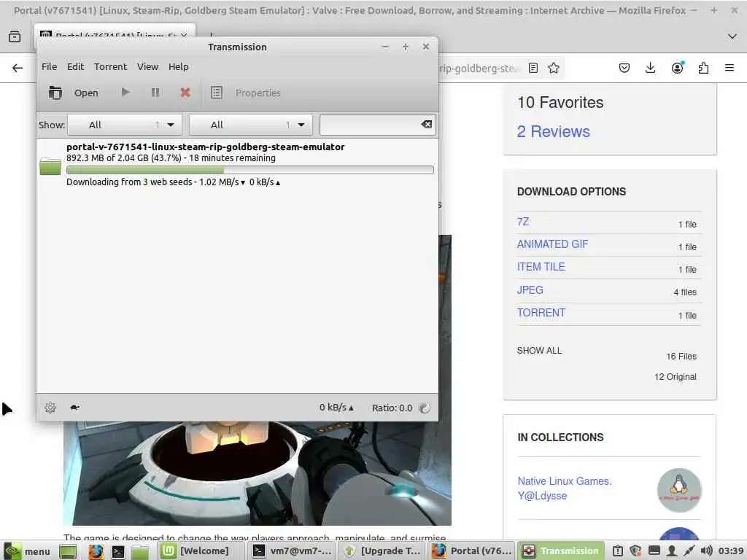The width and height of the screenshot is (747, 560).
Task: Click the ANIMATED GIF download link
Action: [x=553, y=244]
